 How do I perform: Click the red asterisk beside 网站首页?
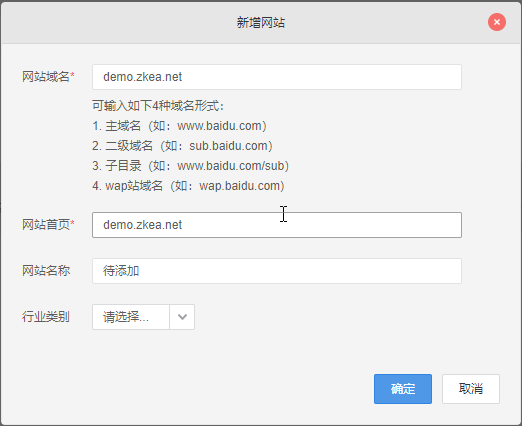point(72,223)
